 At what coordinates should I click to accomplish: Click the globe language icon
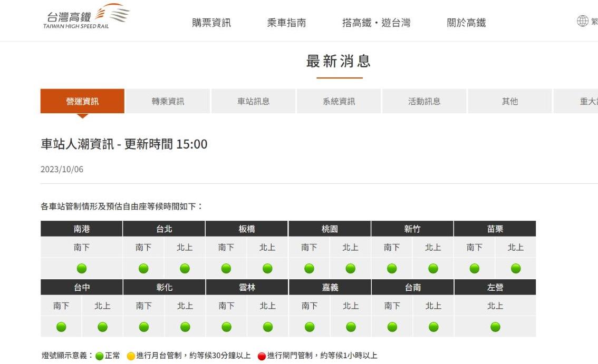582,21
